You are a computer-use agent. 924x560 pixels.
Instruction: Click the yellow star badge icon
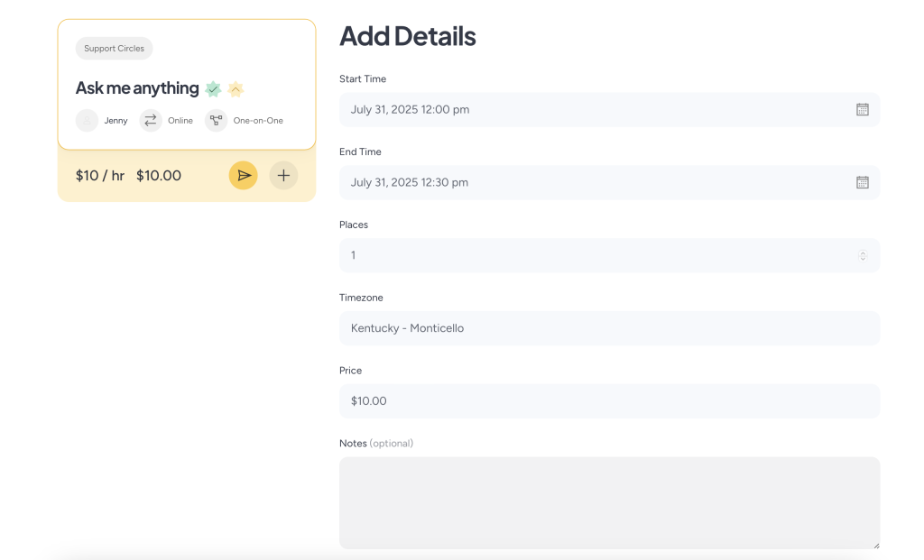236,88
